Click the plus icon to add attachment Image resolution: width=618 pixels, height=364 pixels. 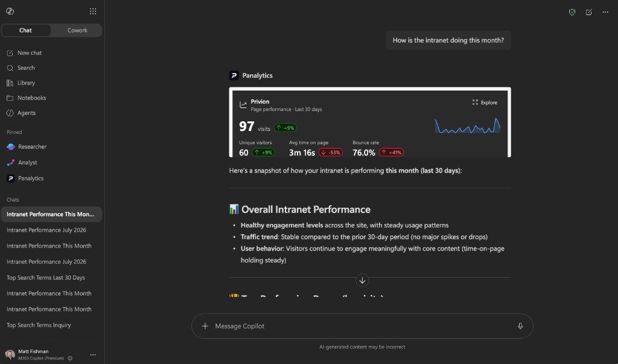(x=205, y=326)
